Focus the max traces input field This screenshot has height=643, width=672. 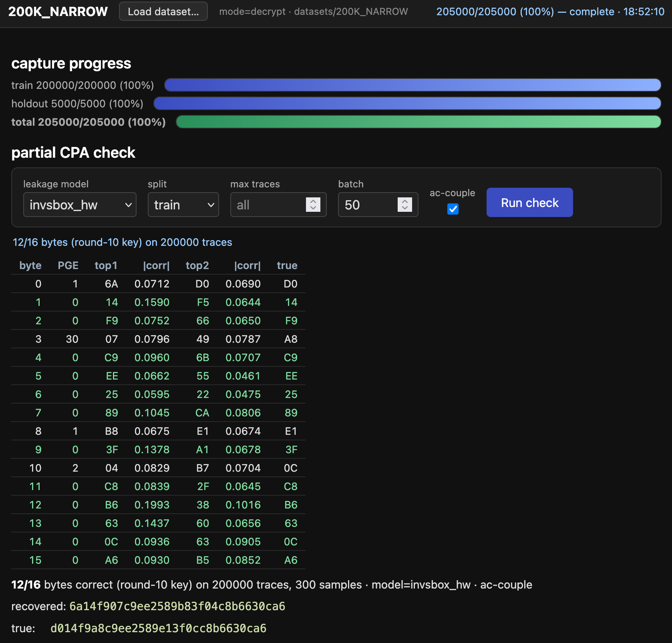pyautogui.click(x=278, y=205)
